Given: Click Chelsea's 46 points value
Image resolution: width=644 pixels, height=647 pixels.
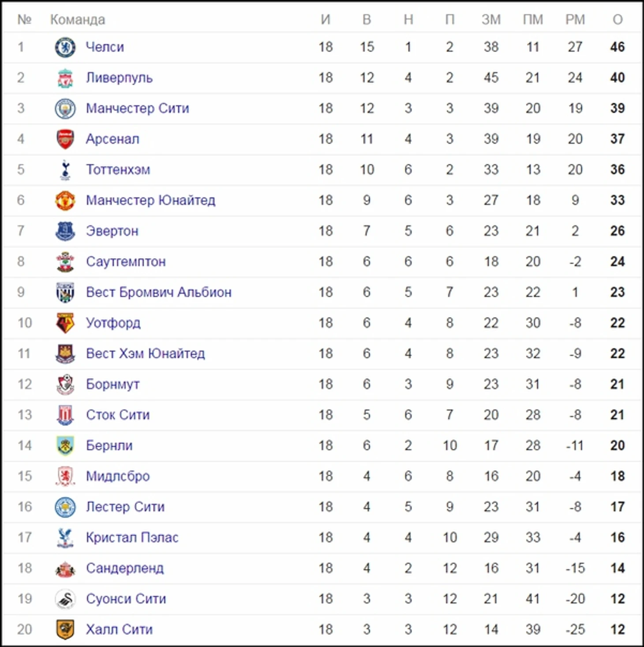Looking at the screenshot, I should pos(618,47).
